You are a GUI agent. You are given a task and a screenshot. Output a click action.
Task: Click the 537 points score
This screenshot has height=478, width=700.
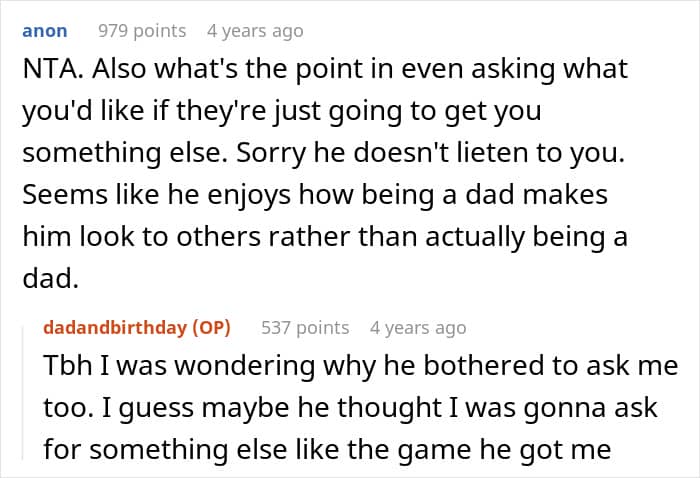pyautogui.click(x=305, y=327)
